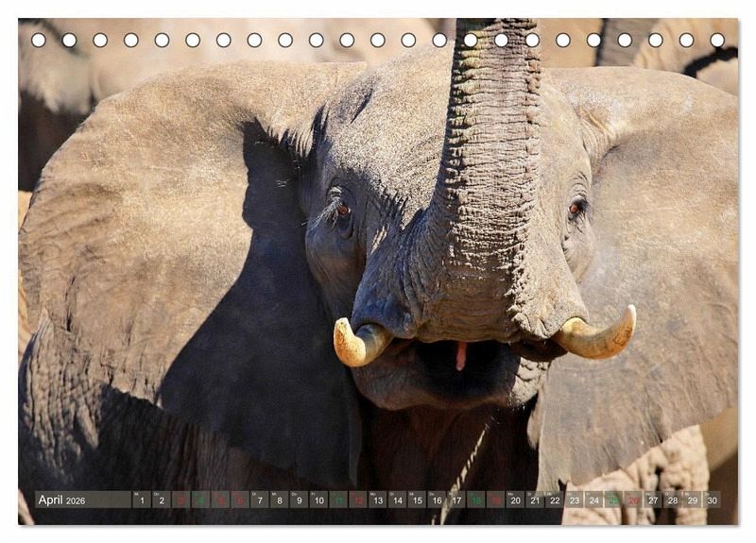Choose day 22 in the calendar strip
This screenshot has height=543, width=756.
[x=555, y=500]
